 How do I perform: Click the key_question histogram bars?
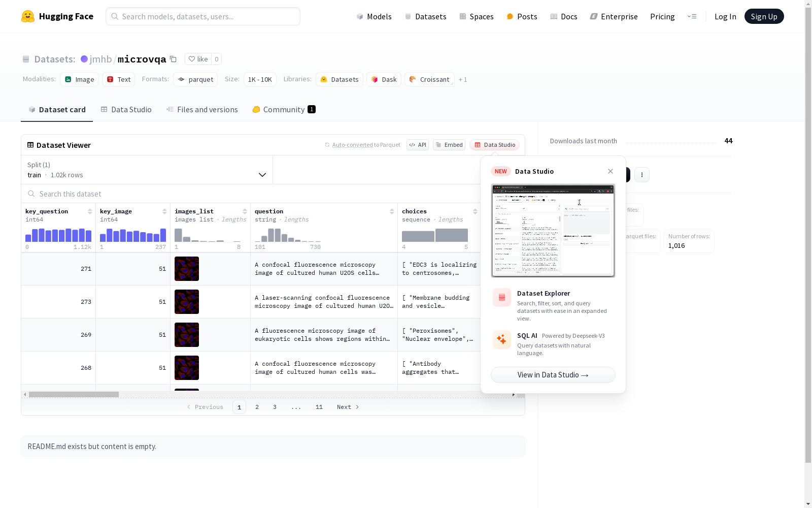[58, 235]
